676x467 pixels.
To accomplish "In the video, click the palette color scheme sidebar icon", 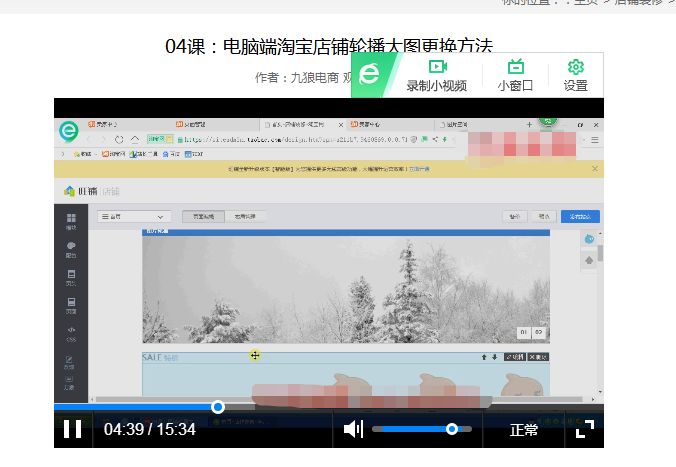I will (x=71, y=249).
